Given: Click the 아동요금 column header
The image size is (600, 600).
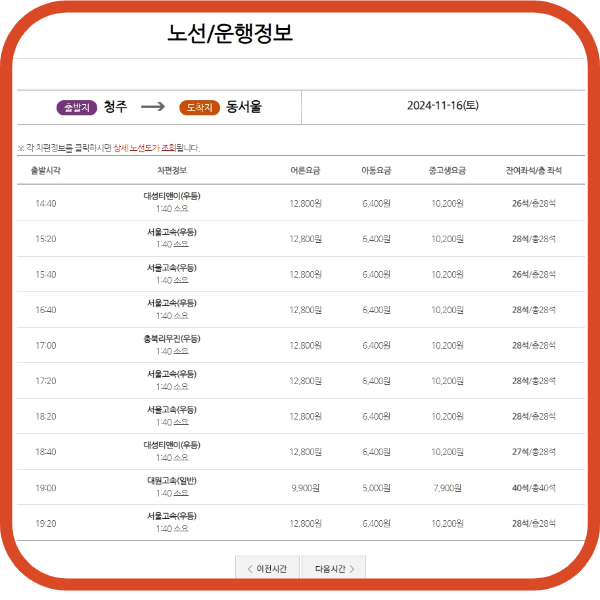Looking at the screenshot, I should click(x=376, y=170).
